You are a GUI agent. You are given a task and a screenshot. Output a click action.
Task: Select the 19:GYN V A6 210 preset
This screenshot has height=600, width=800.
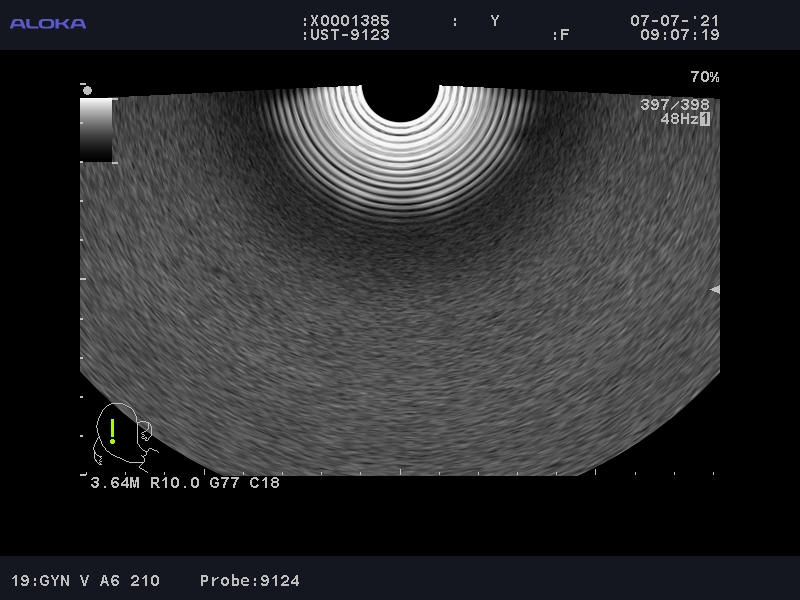pos(85,580)
